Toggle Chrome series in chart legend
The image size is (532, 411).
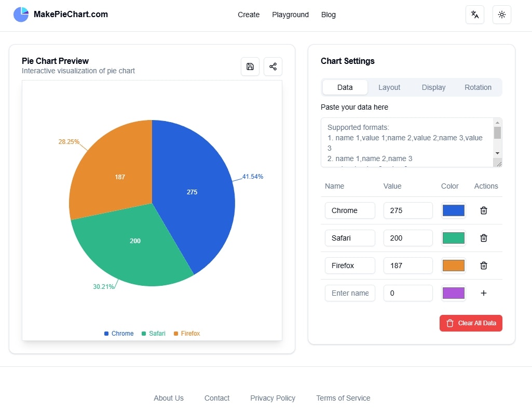click(119, 334)
